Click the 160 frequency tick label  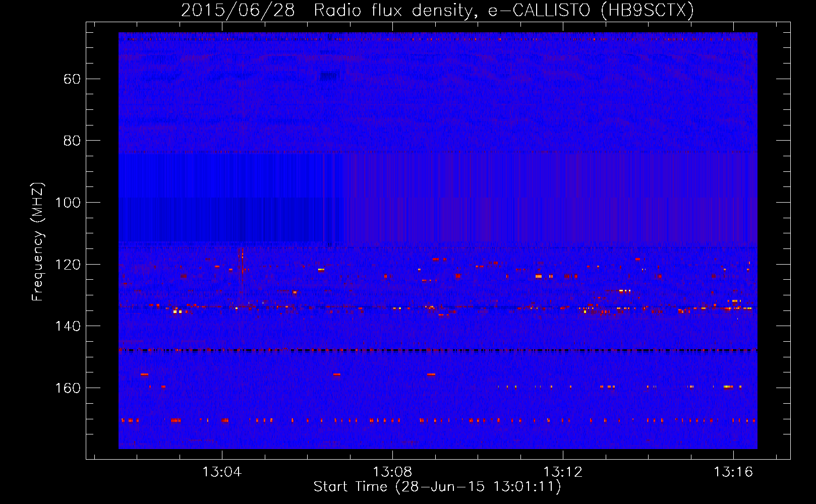point(68,388)
